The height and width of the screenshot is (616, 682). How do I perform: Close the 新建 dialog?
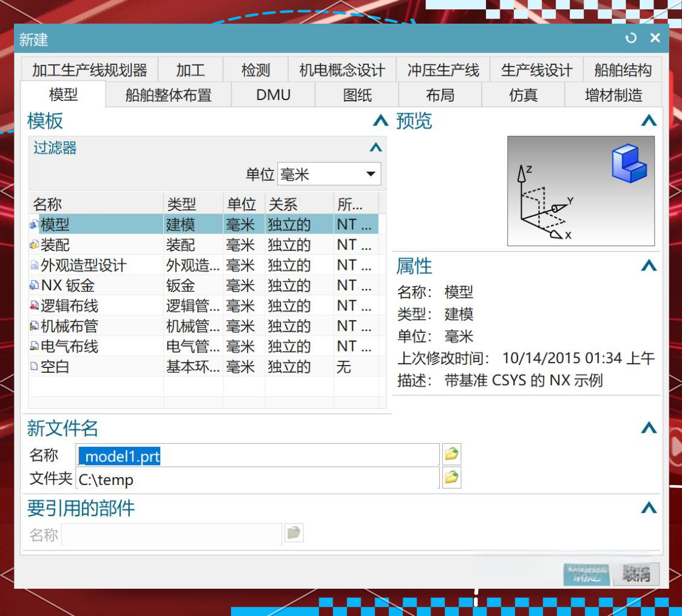[x=655, y=38]
